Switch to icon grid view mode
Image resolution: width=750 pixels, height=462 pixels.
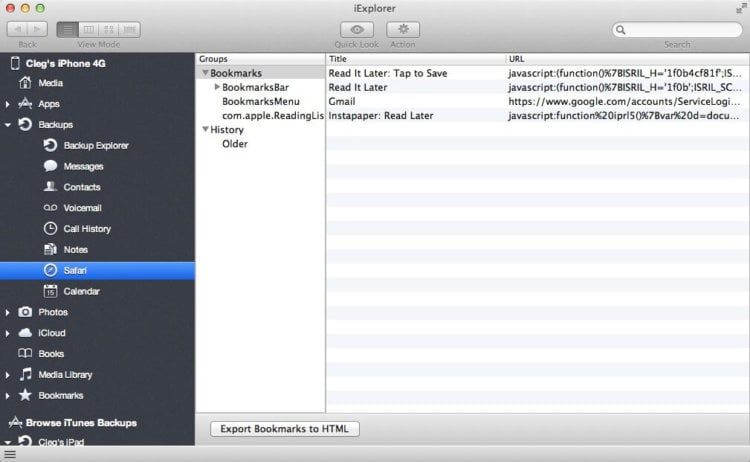coord(109,29)
